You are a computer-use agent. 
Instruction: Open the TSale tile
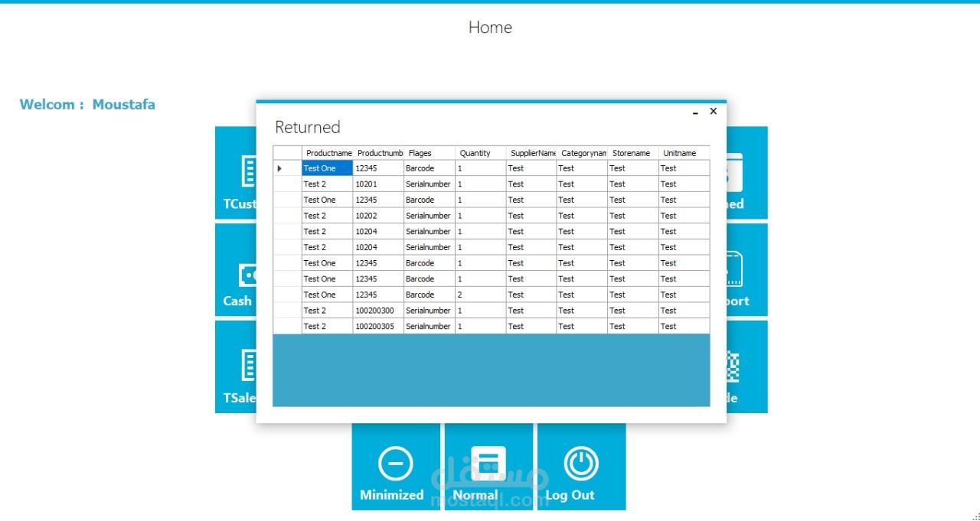point(236,366)
